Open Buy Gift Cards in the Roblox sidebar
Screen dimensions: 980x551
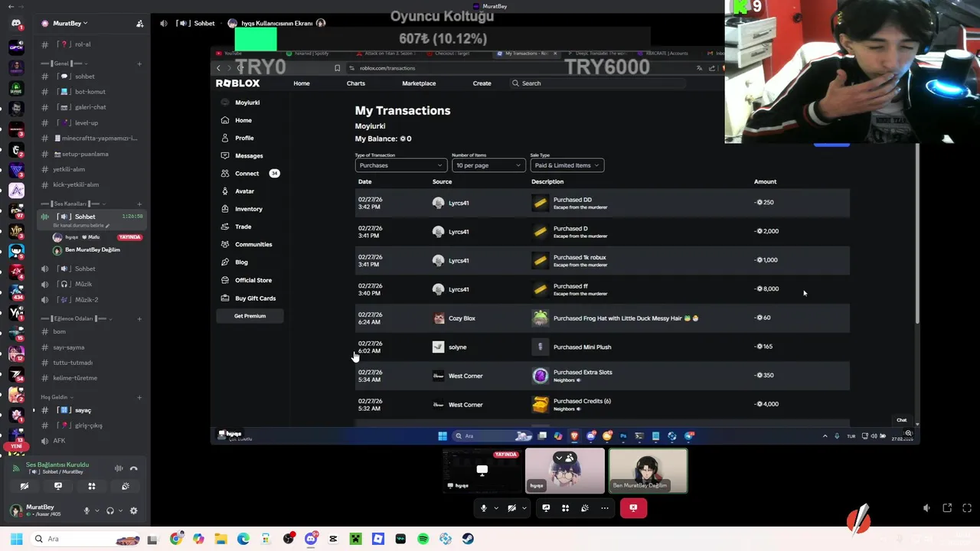250,298
